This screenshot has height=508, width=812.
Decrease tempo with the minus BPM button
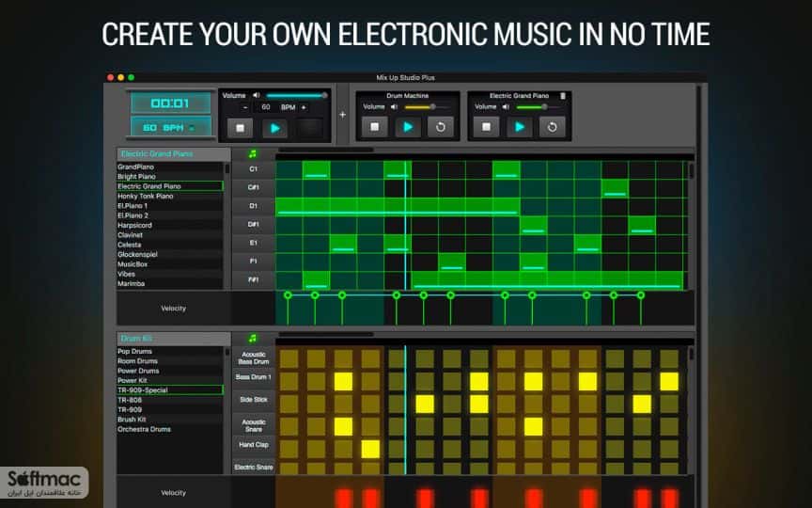[x=245, y=107]
